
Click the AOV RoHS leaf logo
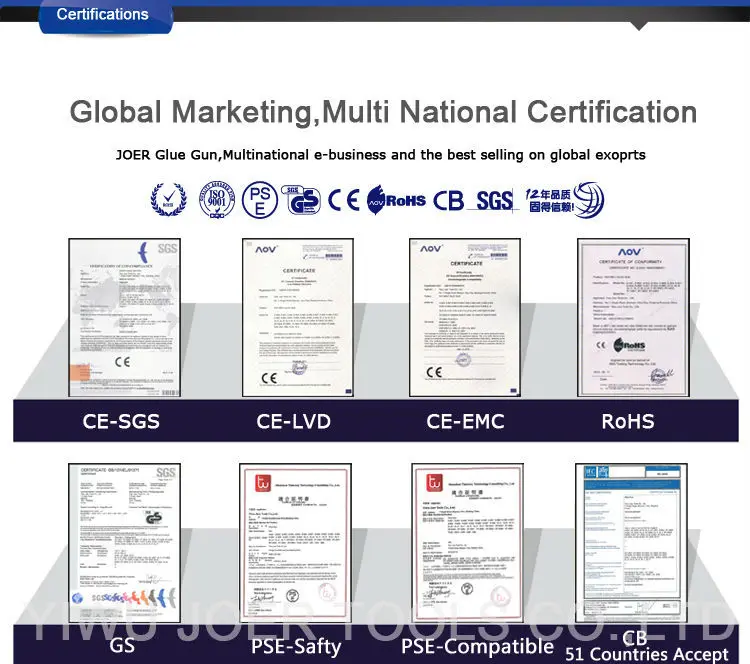397,199
